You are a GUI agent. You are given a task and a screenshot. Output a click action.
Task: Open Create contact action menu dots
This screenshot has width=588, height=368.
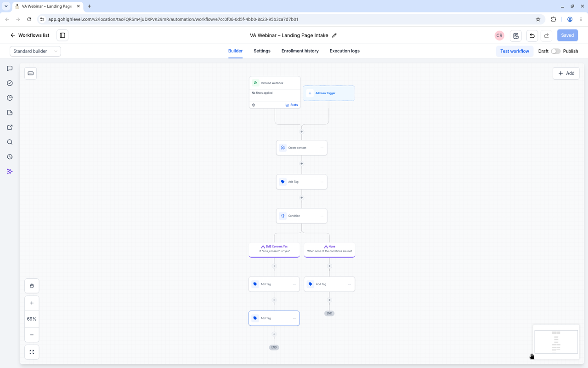[x=322, y=148]
